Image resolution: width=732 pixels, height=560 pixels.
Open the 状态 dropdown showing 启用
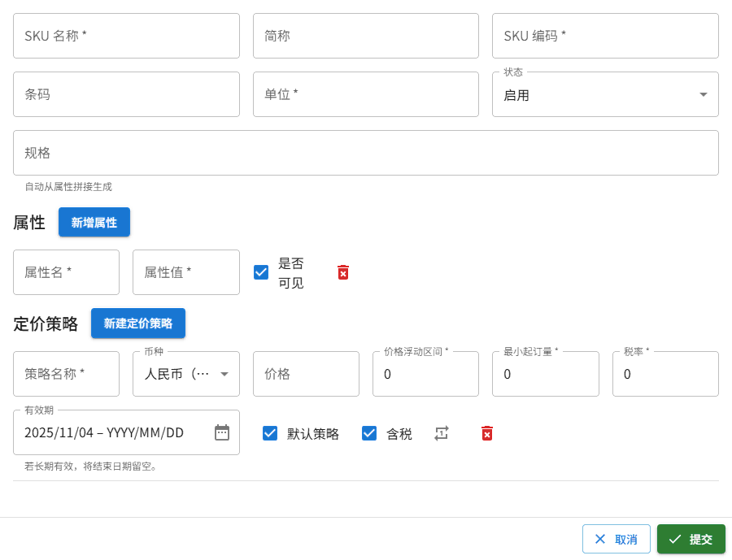pyautogui.click(x=605, y=94)
